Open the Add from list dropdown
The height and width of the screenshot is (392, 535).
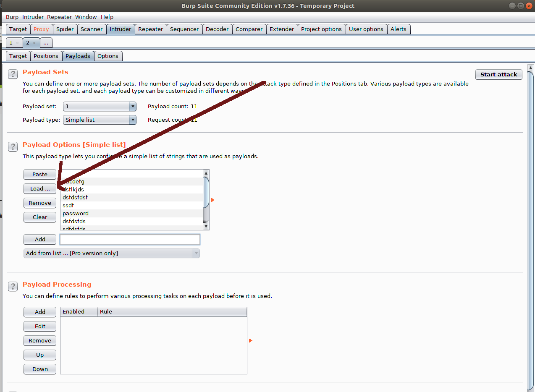point(112,253)
